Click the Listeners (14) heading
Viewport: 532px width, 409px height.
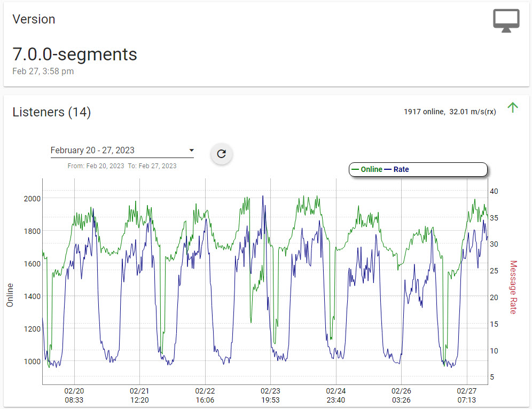point(51,112)
